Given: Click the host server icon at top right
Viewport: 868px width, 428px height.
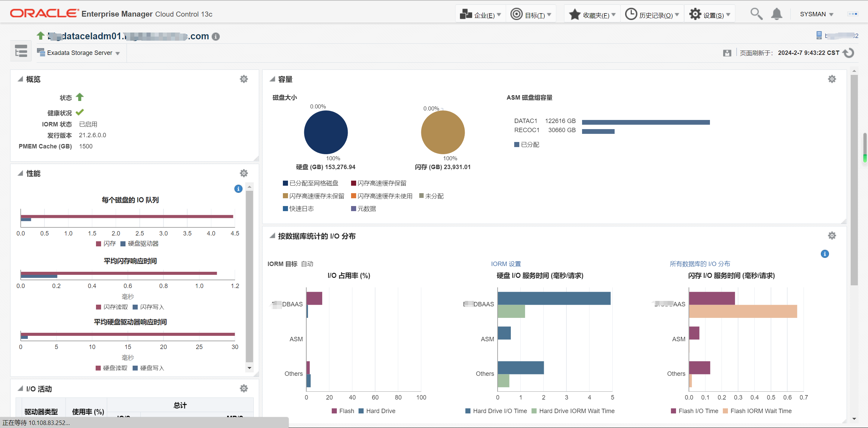Looking at the screenshot, I should (819, 35).
